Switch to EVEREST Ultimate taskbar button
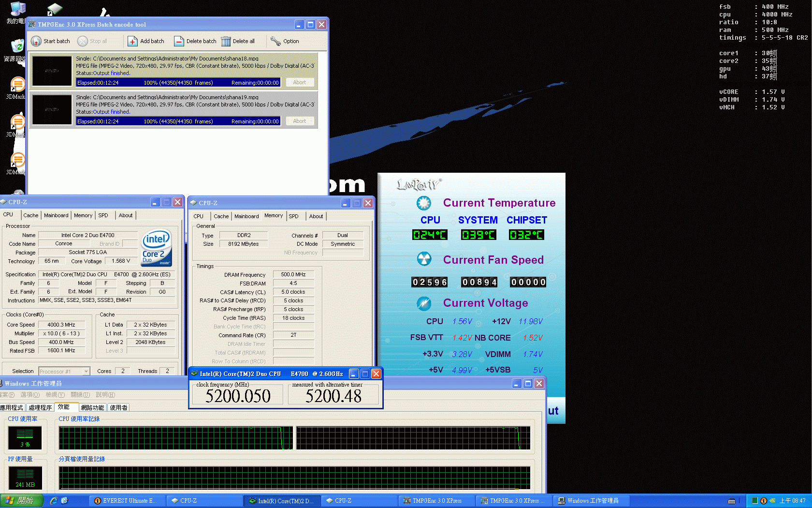The height and width of the screenshot is (508, 812). pos(127,501)
